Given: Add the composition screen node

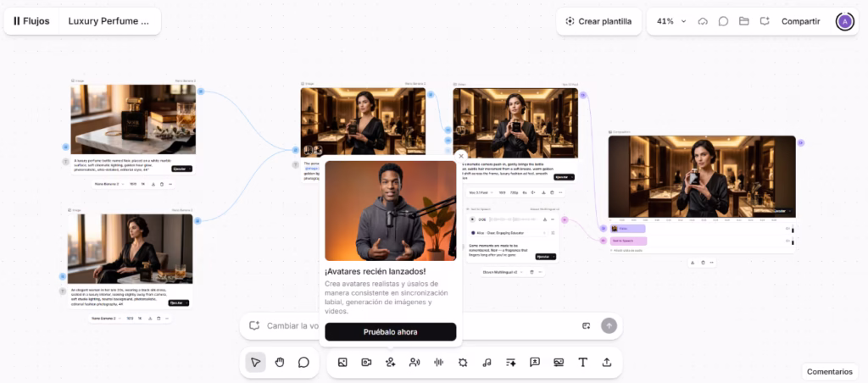Looking at the screenshot, I should click(559, 363).
